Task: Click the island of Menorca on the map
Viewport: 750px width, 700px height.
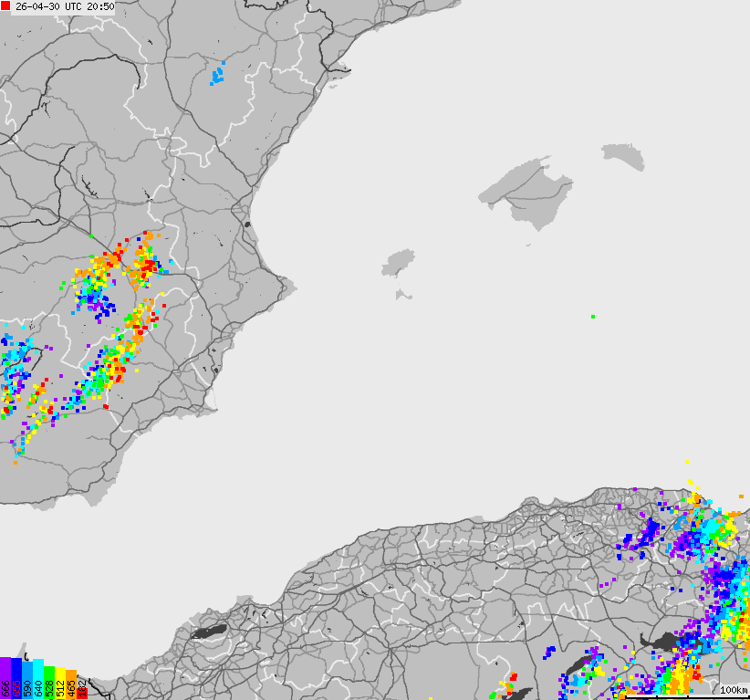Action: (x=620, y=151)
